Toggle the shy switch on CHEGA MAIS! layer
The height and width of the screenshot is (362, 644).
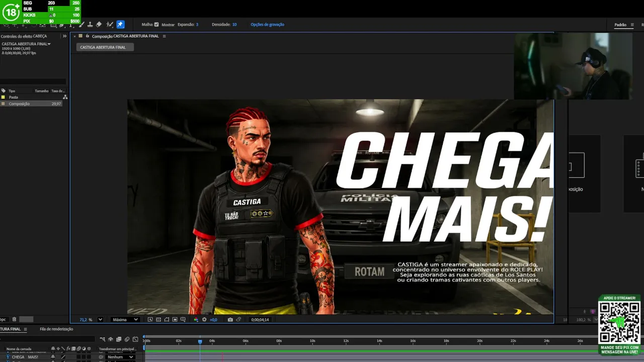53,357
